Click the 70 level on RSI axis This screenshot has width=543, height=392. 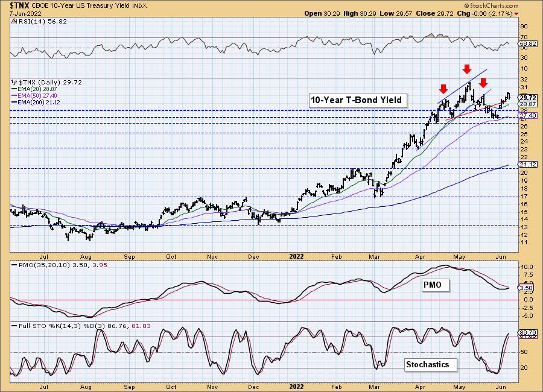coord(524,37)
